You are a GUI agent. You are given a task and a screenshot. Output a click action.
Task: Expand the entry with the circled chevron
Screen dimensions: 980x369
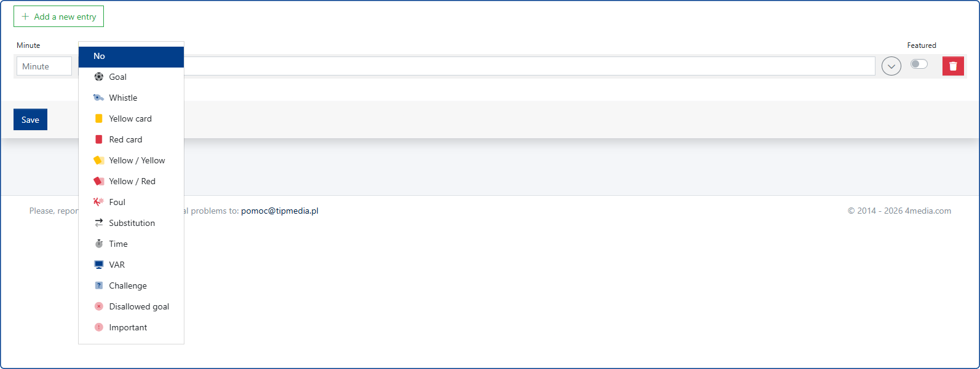pos(891,66)
